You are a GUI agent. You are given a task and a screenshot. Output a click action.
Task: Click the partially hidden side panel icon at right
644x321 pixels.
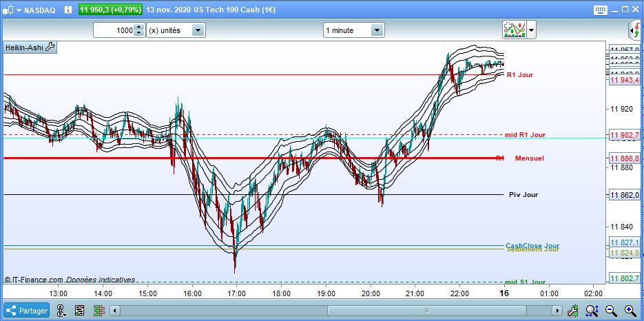coord(636,30)
